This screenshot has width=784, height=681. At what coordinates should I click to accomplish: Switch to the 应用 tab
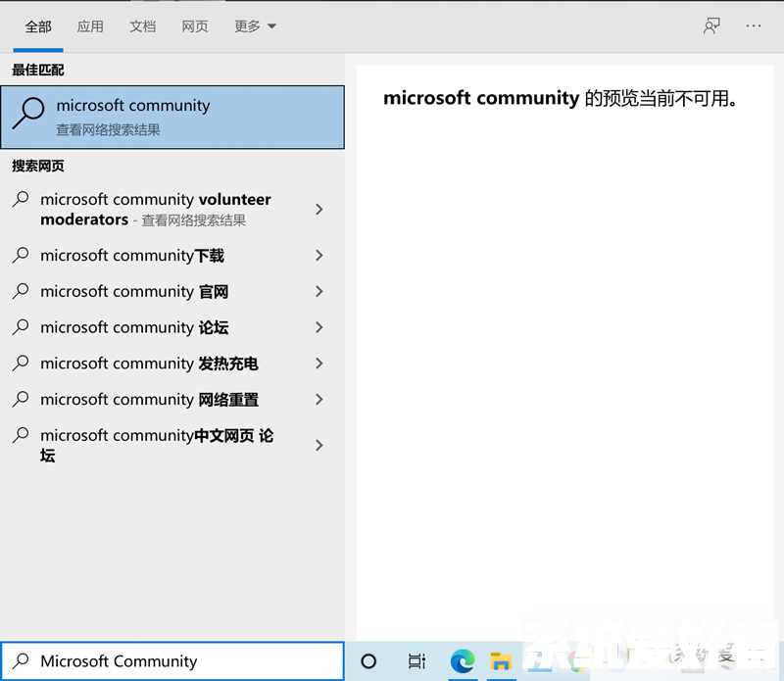(x=90, y=26)
